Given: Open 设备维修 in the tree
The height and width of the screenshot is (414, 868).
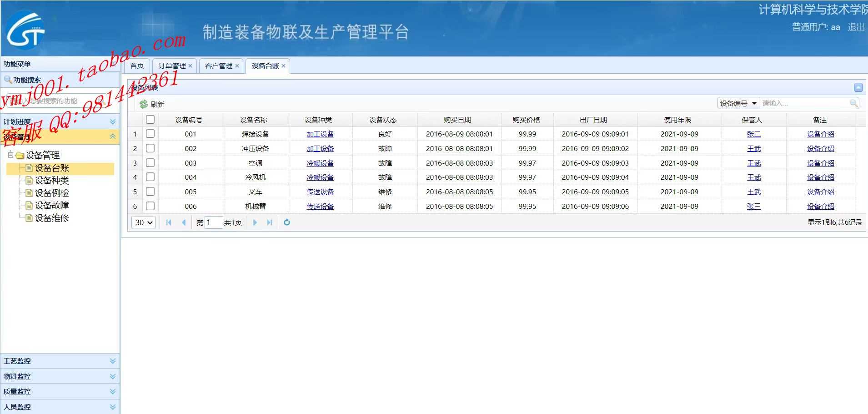Looking at the screenshot, I should [52, 218].
